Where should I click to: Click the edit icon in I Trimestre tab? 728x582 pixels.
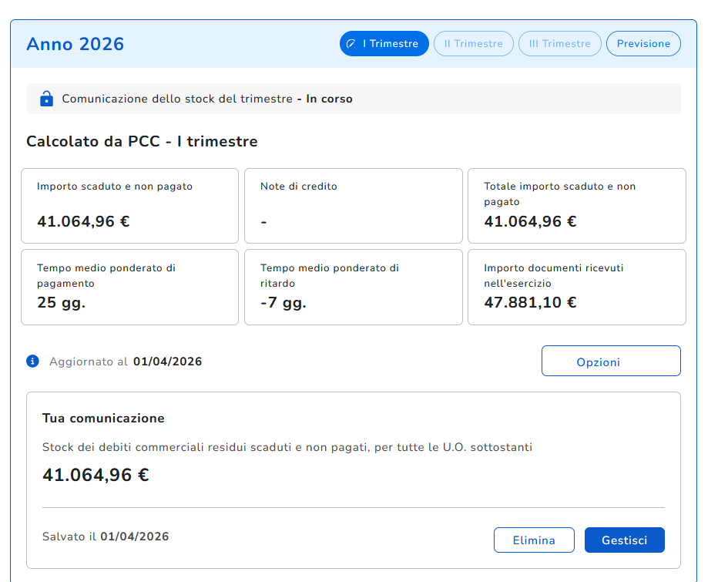pos(352,44)
